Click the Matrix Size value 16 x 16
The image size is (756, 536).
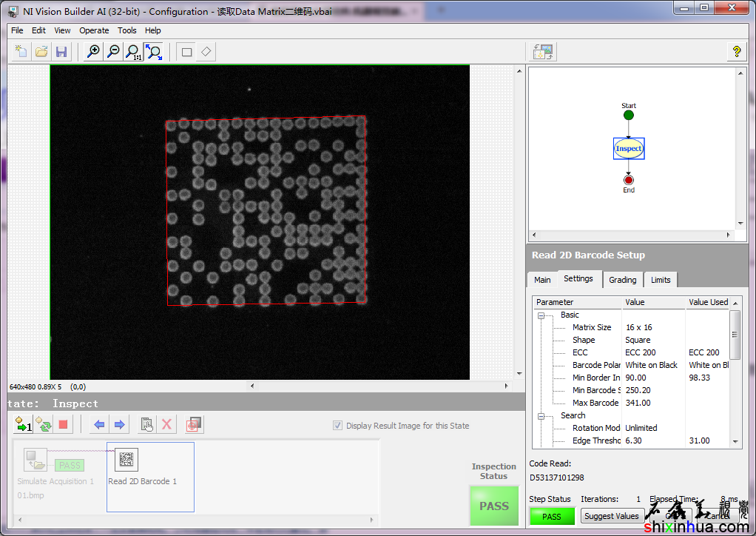pyautogui.click(x=638, y=327)
